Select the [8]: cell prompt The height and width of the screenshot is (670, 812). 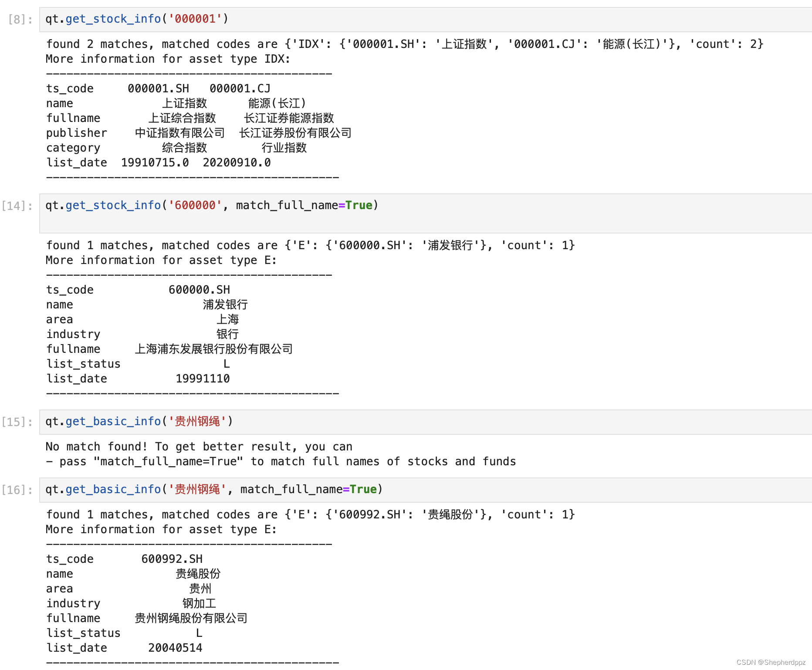20,20
